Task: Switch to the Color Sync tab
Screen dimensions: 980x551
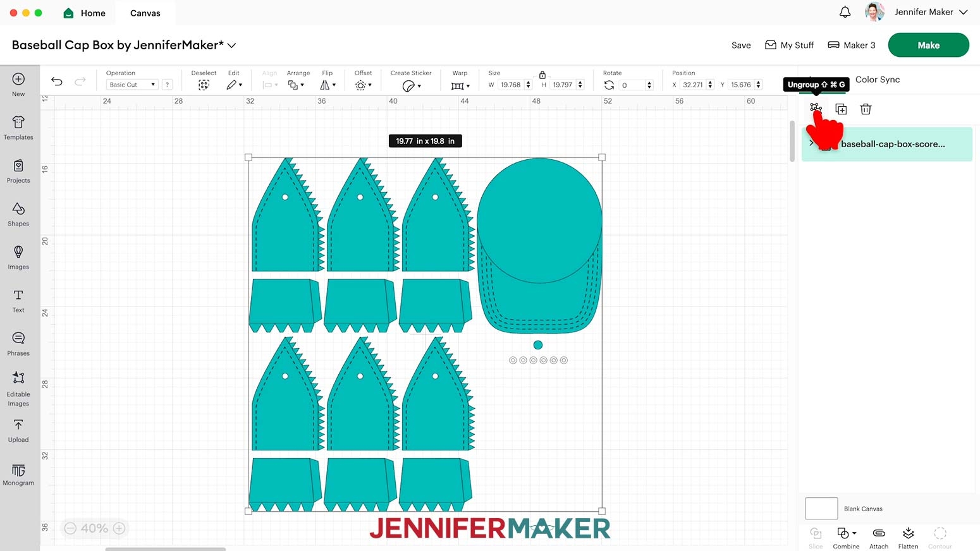Action: click(x=878, y=80)
